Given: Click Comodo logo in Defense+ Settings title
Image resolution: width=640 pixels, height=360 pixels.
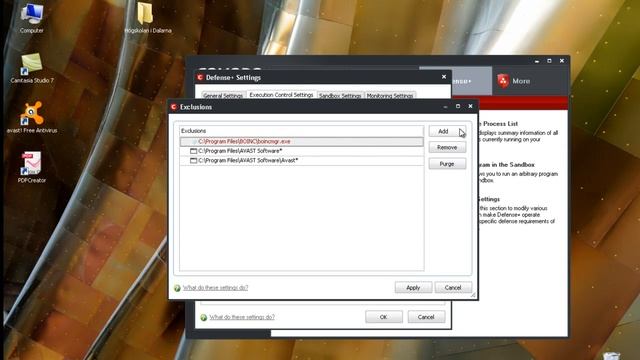Looking at the screenshot, I should click(x=200, y=77).
